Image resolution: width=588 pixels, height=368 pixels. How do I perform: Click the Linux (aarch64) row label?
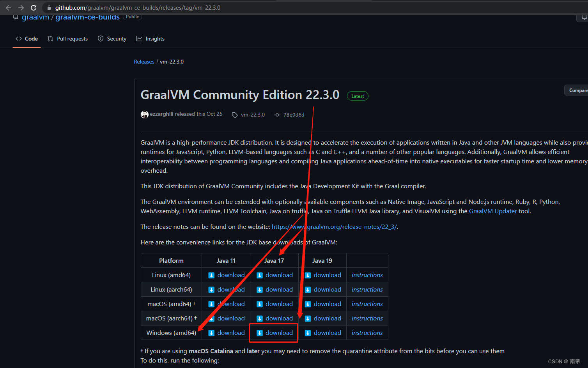[171, 289]
